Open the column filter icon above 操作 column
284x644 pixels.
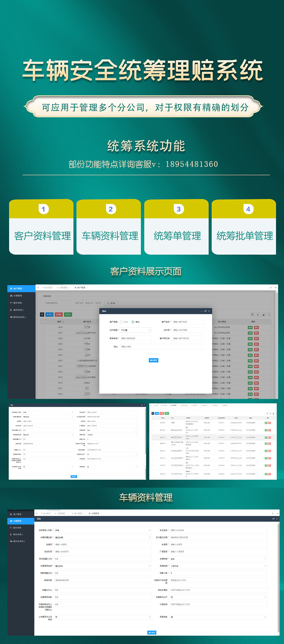252,315
